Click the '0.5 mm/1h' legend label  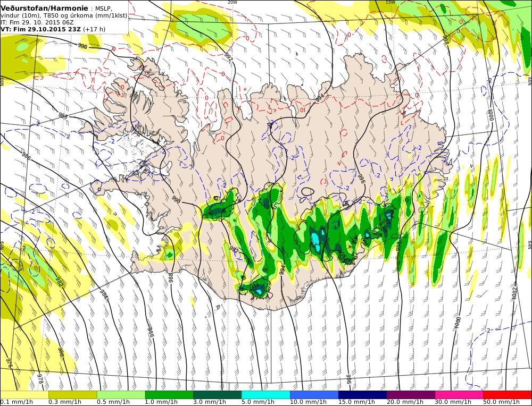tap(113, 402)
